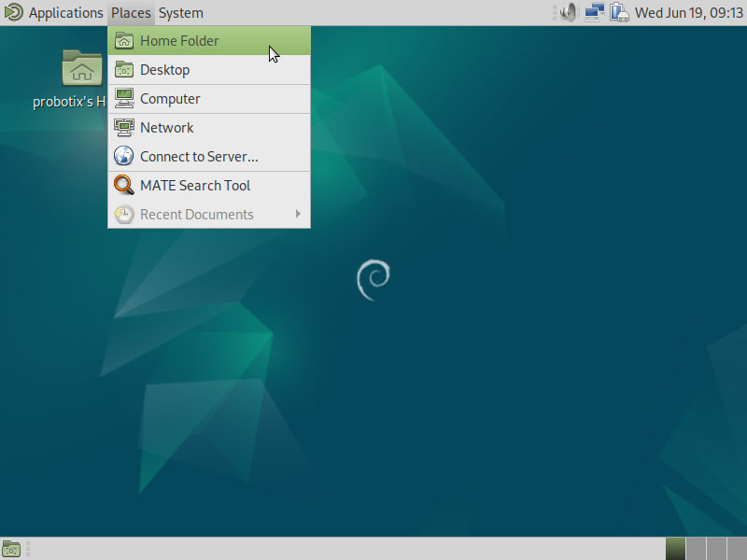Switch to the second workspace

696,549
